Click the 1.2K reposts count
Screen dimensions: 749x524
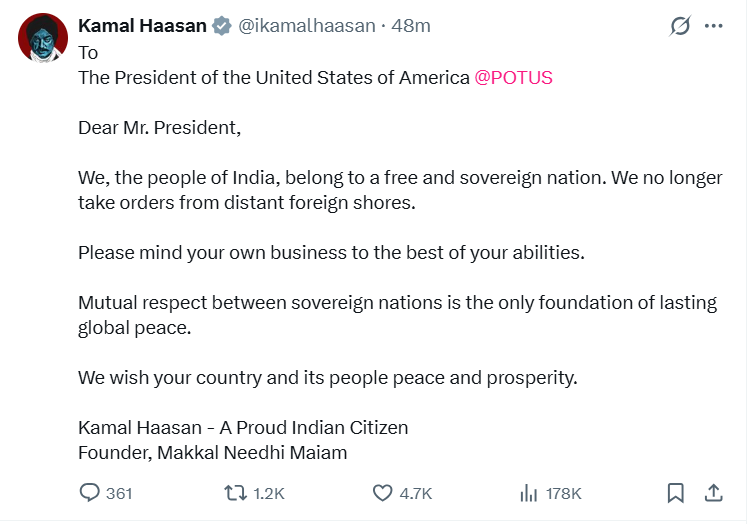pyautogui.click(x=269, y=494)
